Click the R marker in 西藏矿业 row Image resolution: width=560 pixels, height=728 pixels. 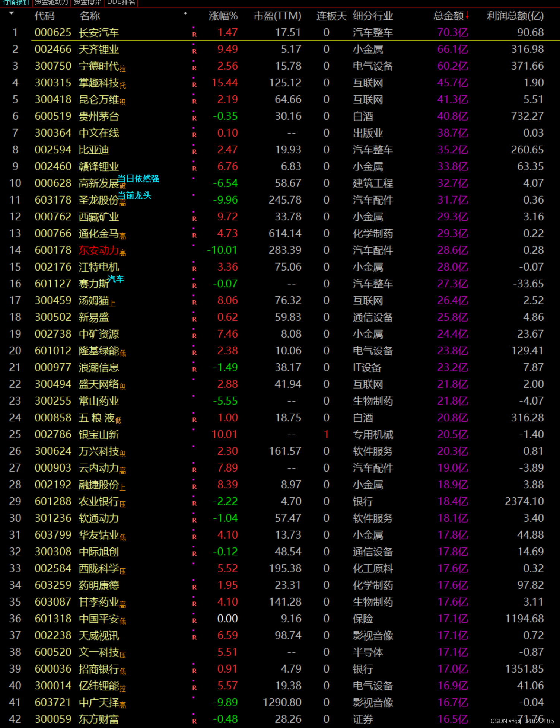[x=194, y=218]
